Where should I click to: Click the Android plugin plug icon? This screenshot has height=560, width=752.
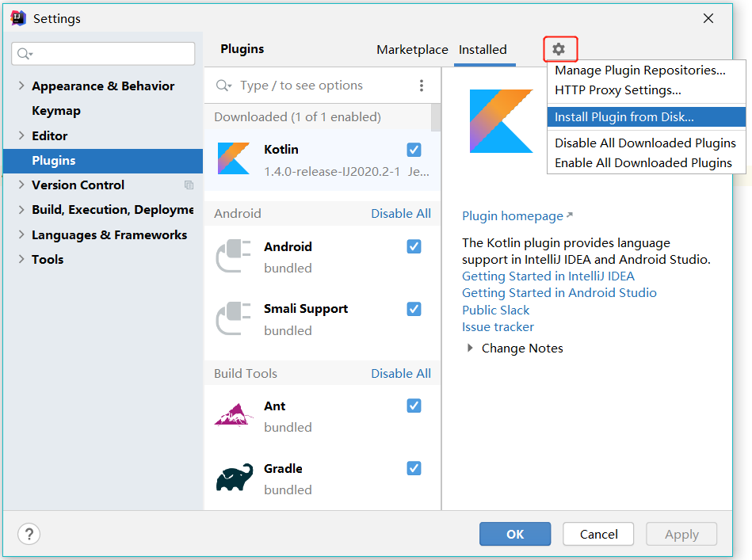coord(234,256)
